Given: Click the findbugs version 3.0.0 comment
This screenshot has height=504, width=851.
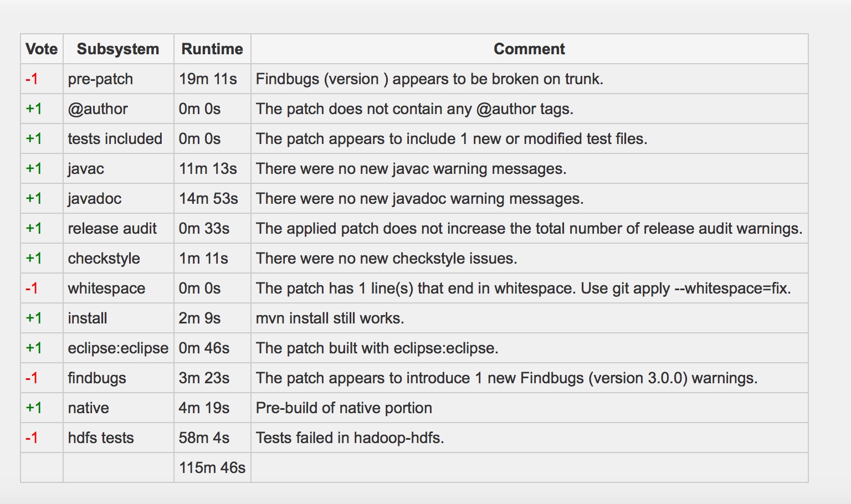Looking at the screenshot, I should [x=506, y=378].
